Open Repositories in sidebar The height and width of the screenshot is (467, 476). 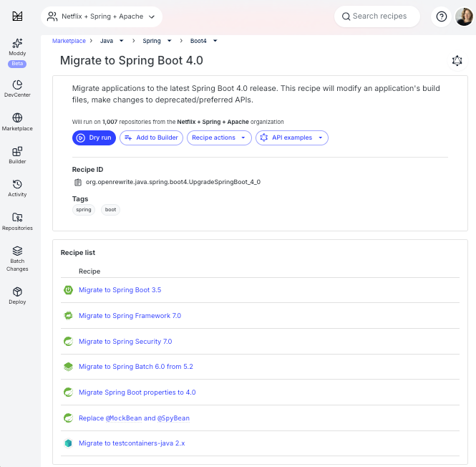tap(17, 221)
